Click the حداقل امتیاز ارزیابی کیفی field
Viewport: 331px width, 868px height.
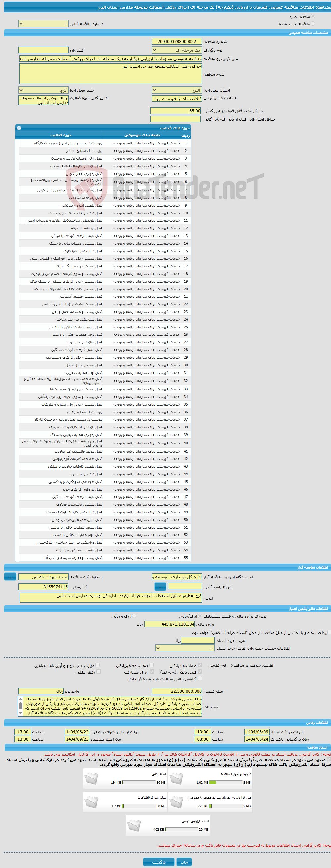point(175,111)
